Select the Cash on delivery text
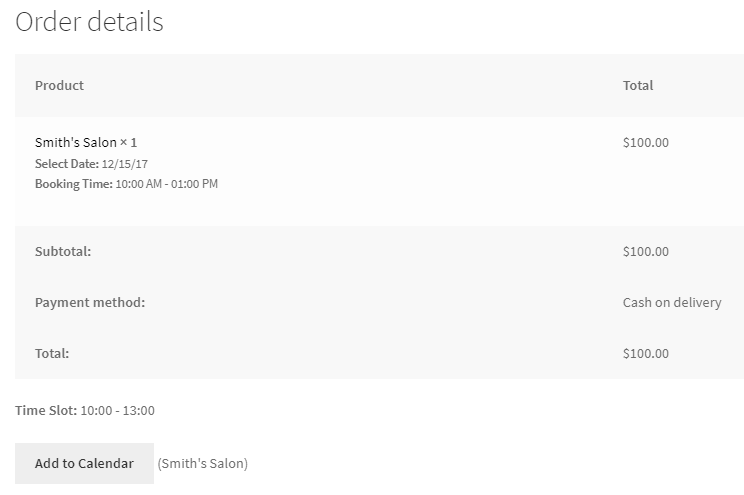Image resolution: width=744 pixels, height=495 pixels. (x=671, y=302)
